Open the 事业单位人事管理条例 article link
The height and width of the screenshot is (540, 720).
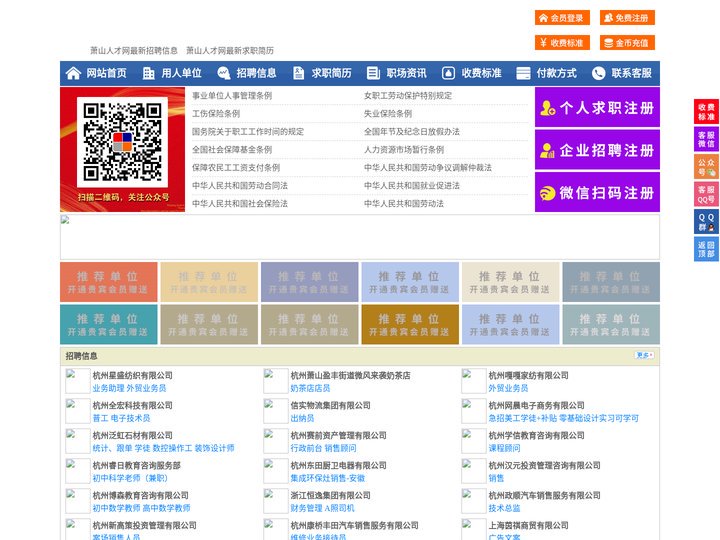232,96
